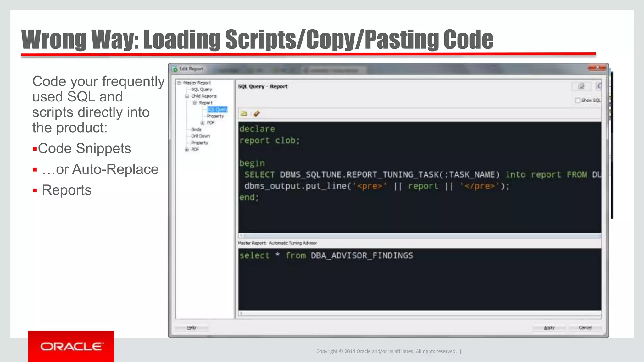Screen dimensions: 644x362
Task: Click the Apply button
Action: point(549,328)
